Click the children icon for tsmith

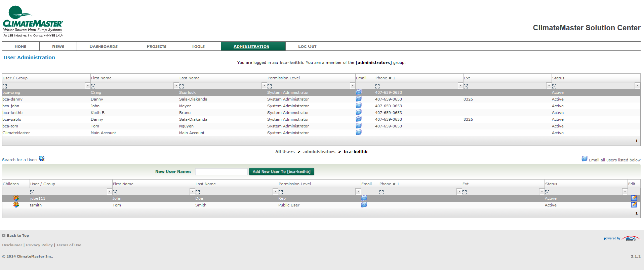click(x=16, y=205)
